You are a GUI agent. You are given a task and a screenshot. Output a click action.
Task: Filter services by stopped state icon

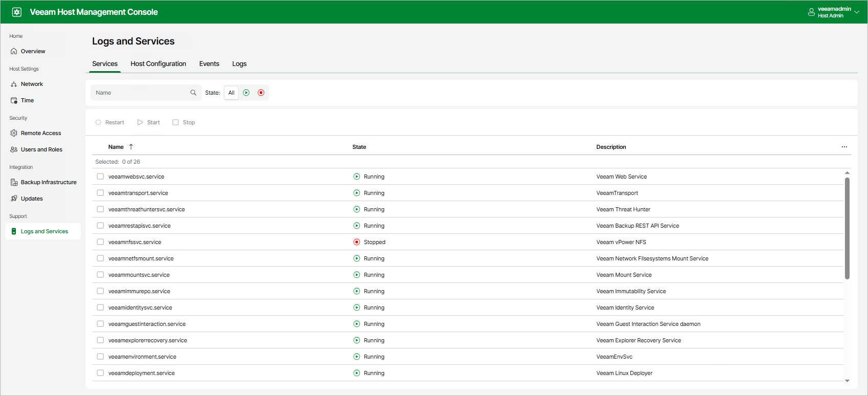(261, 93)
